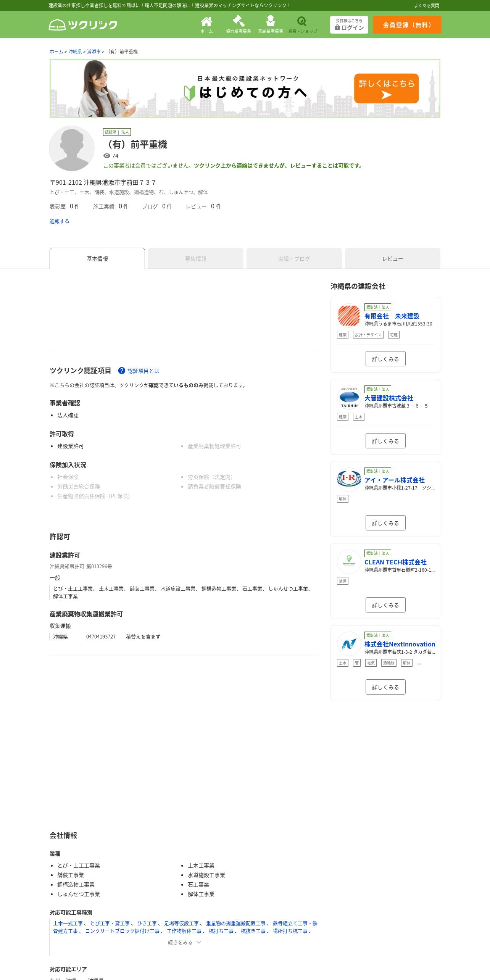
Task: Go to ホーム via house icon
Action: pyautogui.click(x=206, y=25)
